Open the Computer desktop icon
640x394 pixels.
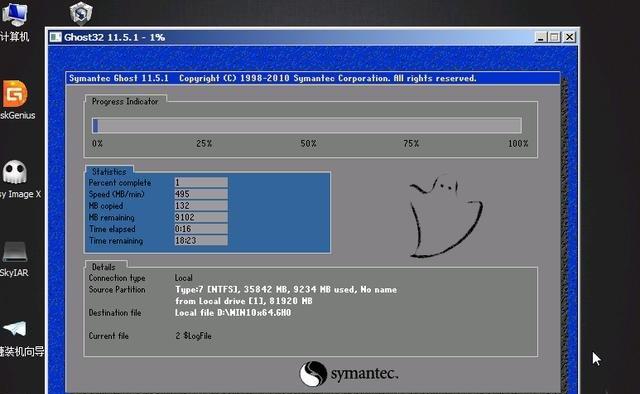(x=15, y=14)
